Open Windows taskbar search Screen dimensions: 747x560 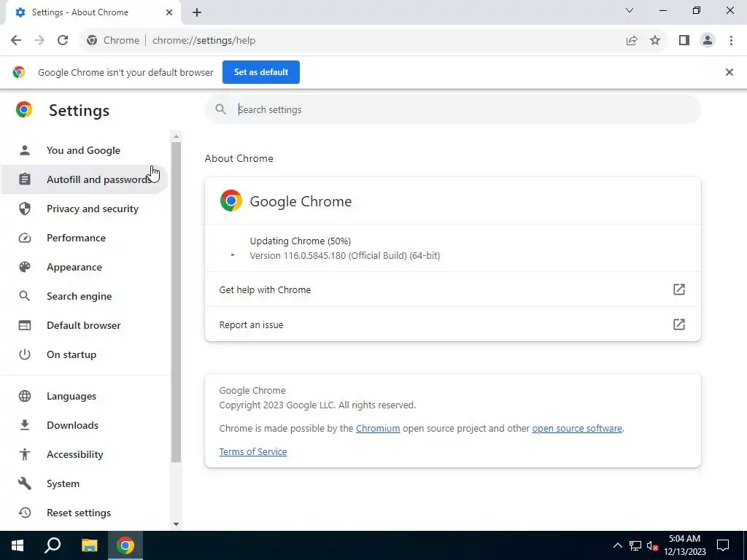point(53,545)
